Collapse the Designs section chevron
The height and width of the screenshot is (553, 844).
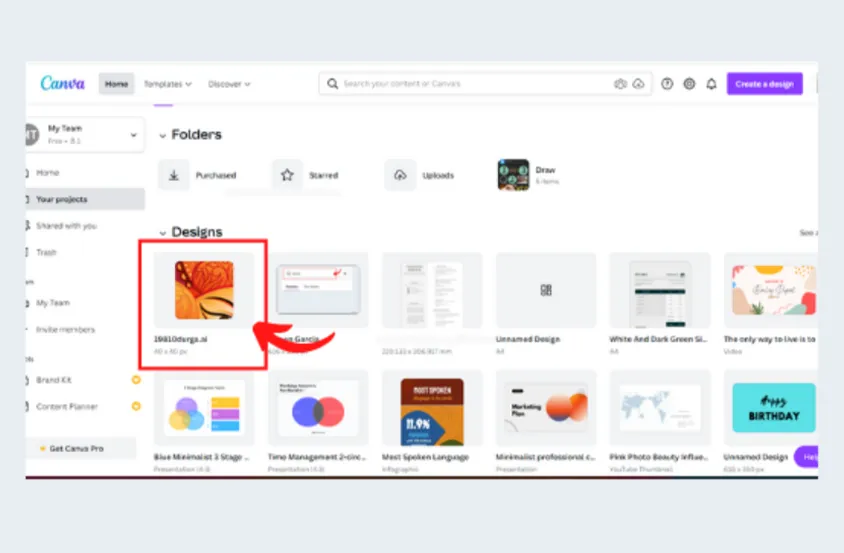tap(163, 233)
